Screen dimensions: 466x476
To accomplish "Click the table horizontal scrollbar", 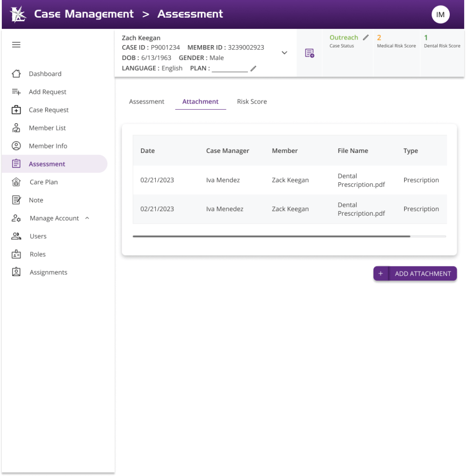I will tap(271, 237).
